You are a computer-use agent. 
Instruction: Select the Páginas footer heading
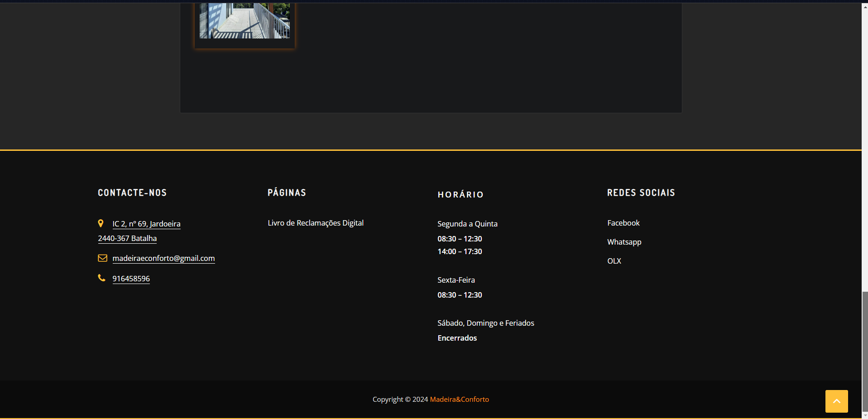coord(287,193)
